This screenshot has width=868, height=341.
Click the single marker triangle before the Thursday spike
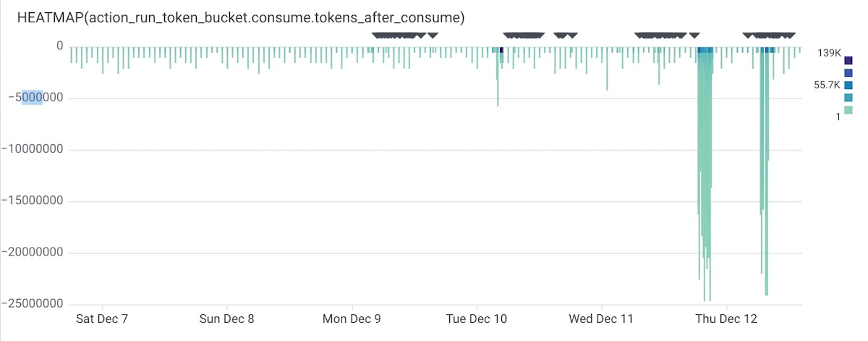694,35
